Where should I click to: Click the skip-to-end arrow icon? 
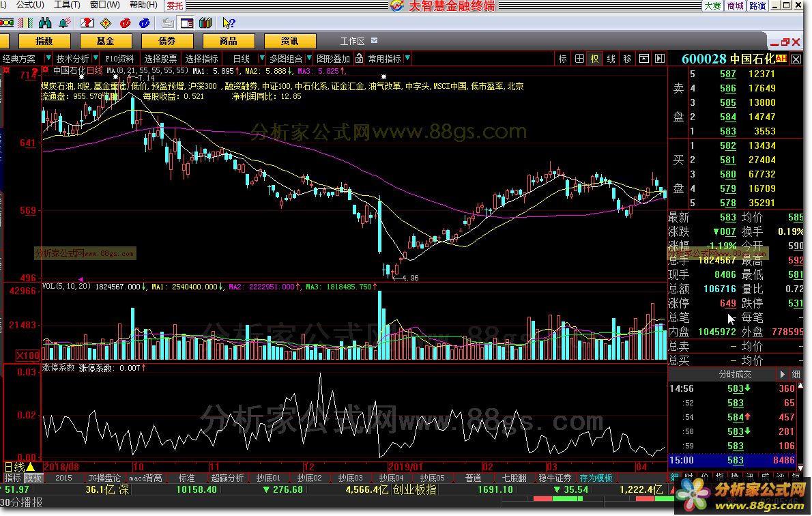click(x=660, y=59)
